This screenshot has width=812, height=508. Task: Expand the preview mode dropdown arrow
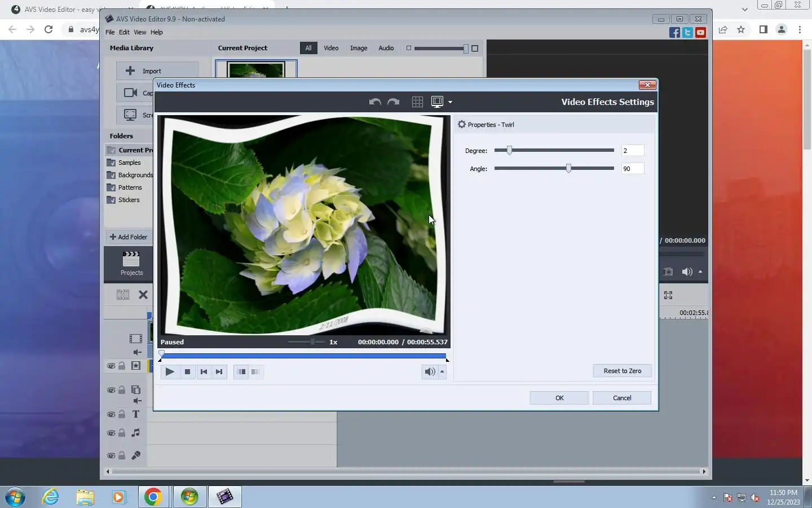pyautogui.click(x=450, y=102)
